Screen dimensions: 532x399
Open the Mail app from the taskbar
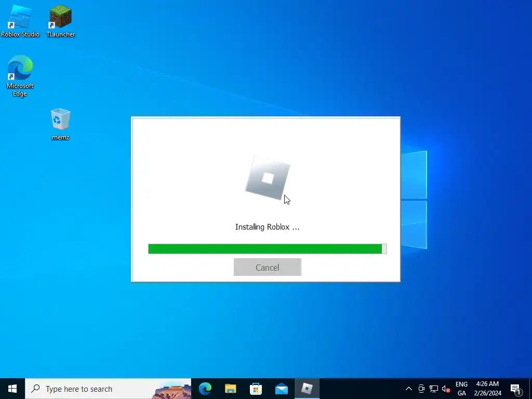281,389
